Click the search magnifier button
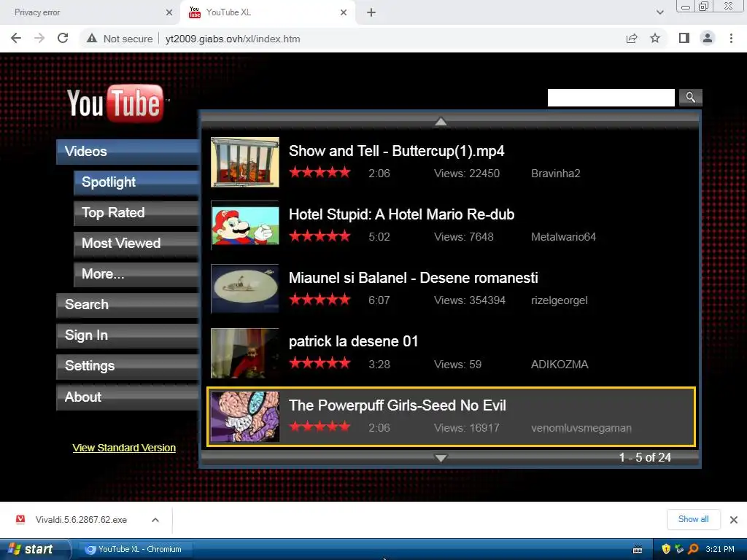This screenshot has height=560, width=747. coord(690,98)
